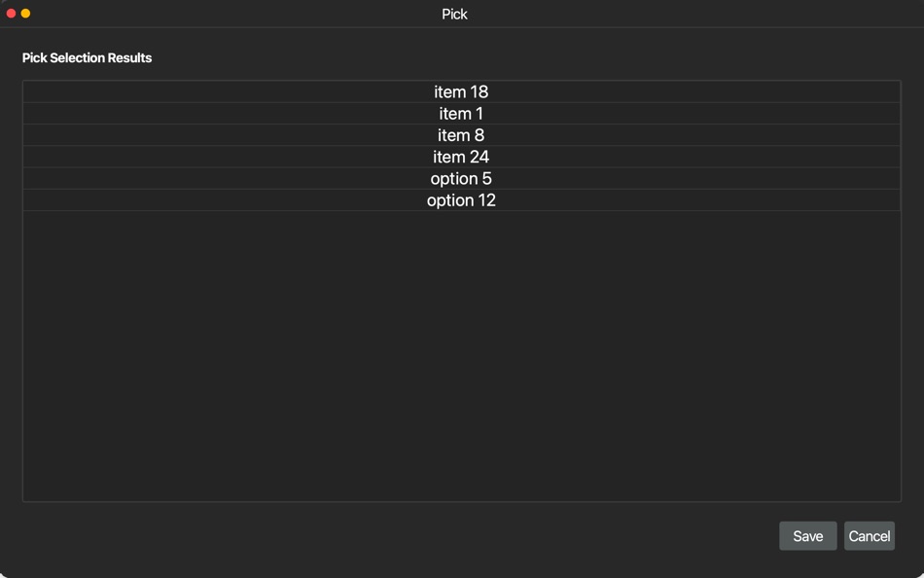The width and height of the screenshot is (924, 578).
Task: Click the row containing option 5
Action: tap(462, 178)
